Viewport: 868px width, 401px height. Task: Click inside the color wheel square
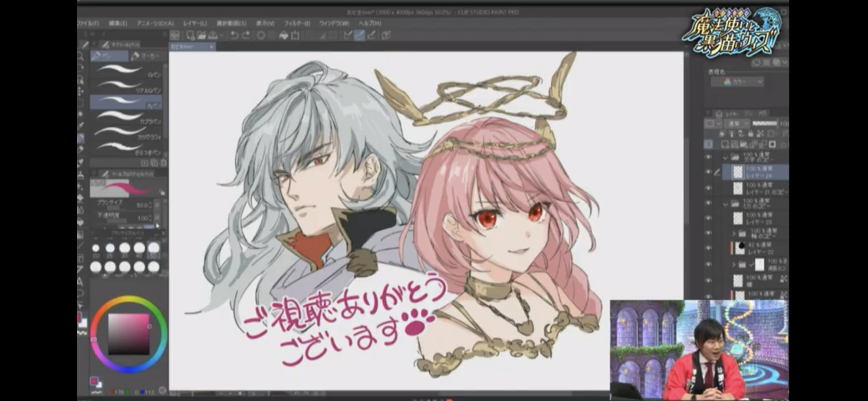[129, 334]
